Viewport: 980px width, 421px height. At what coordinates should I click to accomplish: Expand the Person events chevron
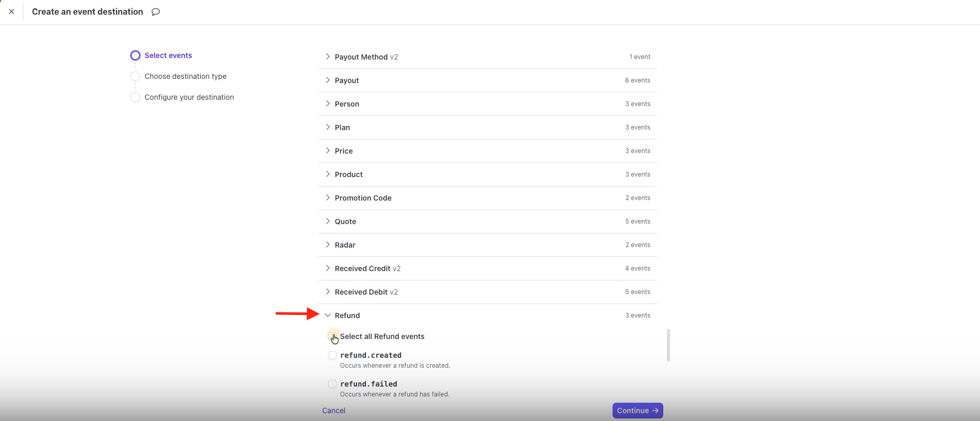(x=328, y=103)
